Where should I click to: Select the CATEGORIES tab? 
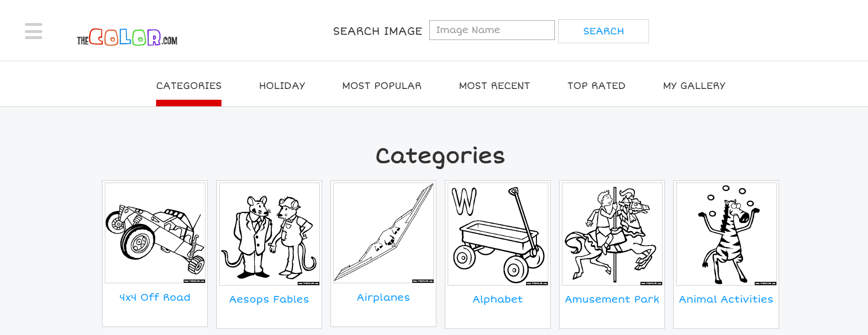tap(189, 86)
